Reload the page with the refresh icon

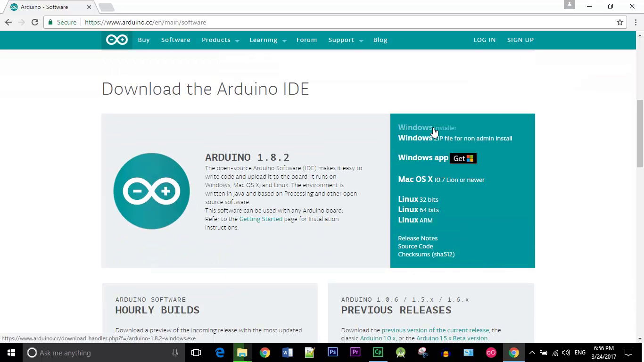pos(35,22)
